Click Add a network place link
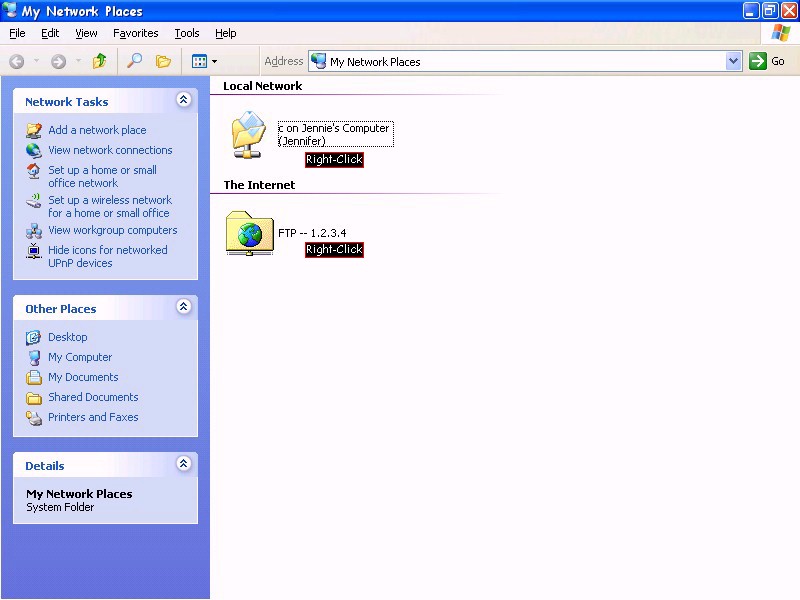800x600 pixels. tap(97, 130)
